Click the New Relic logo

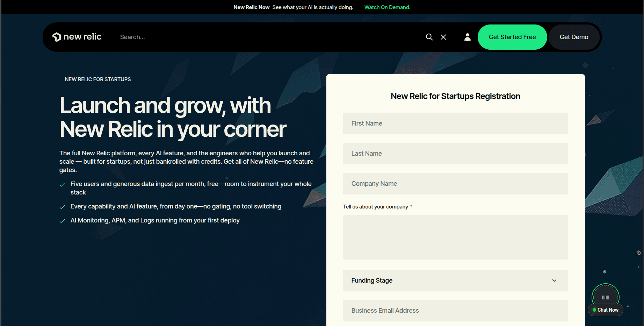coord(77,37)
